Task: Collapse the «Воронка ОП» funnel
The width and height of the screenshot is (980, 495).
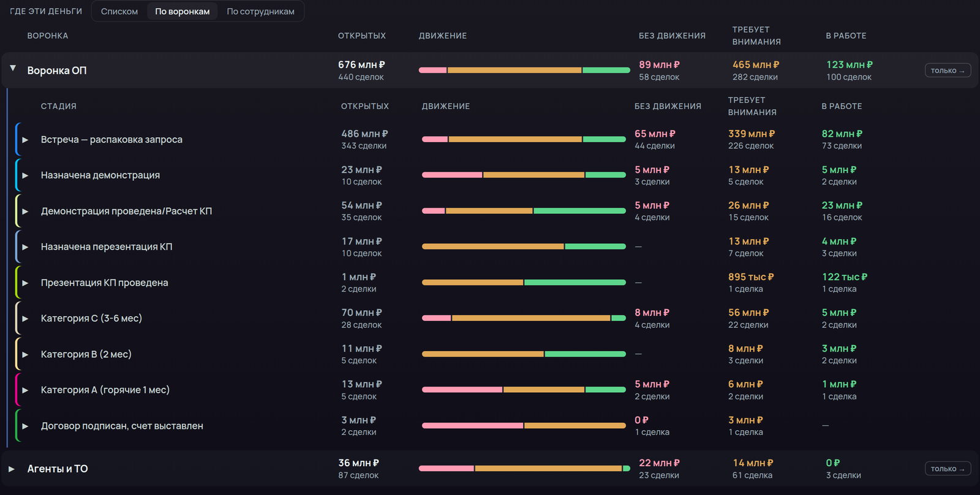Action: coord(13,69)
